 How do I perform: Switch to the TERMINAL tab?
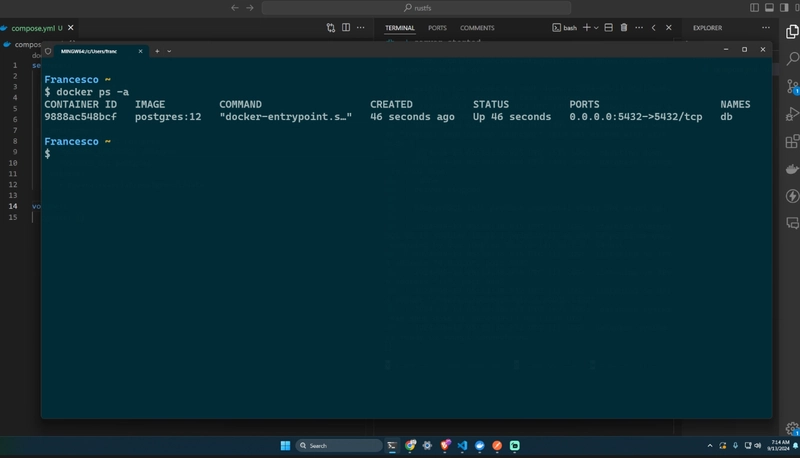399,28
